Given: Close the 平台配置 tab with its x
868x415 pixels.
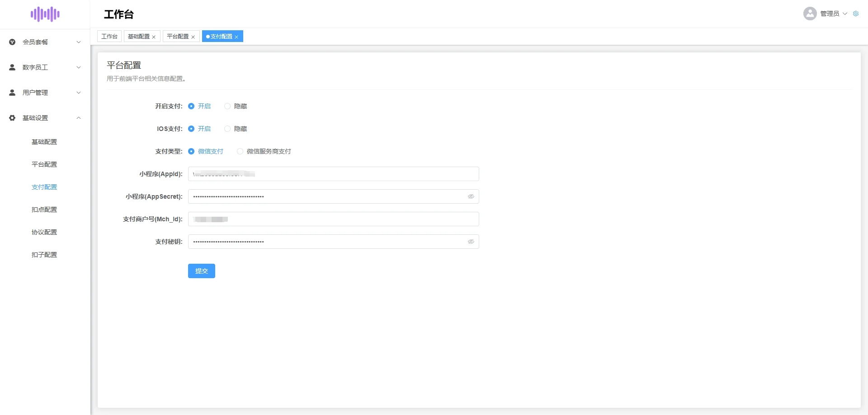Looking at the screenshot, I should (x=193, y=37).
